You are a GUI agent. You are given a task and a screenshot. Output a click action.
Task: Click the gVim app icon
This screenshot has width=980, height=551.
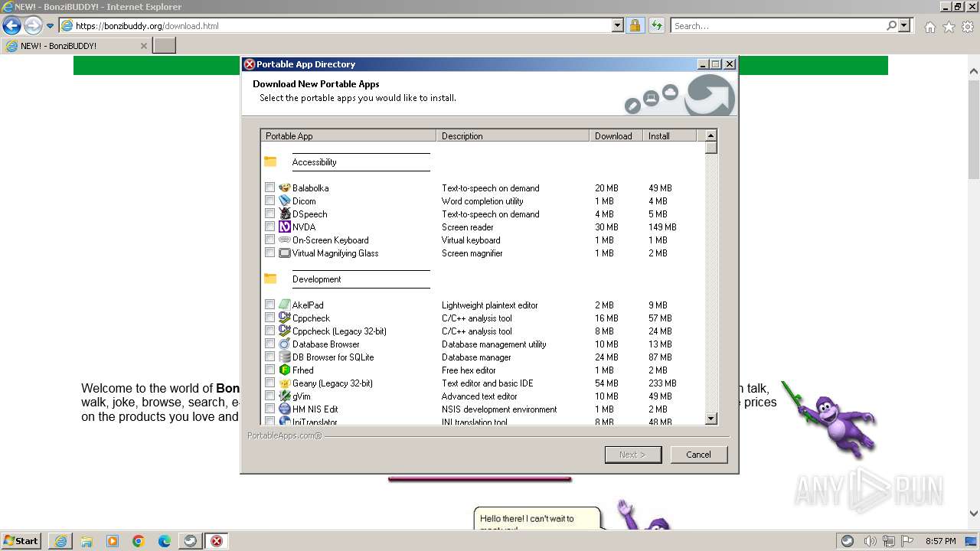point(284,396)
